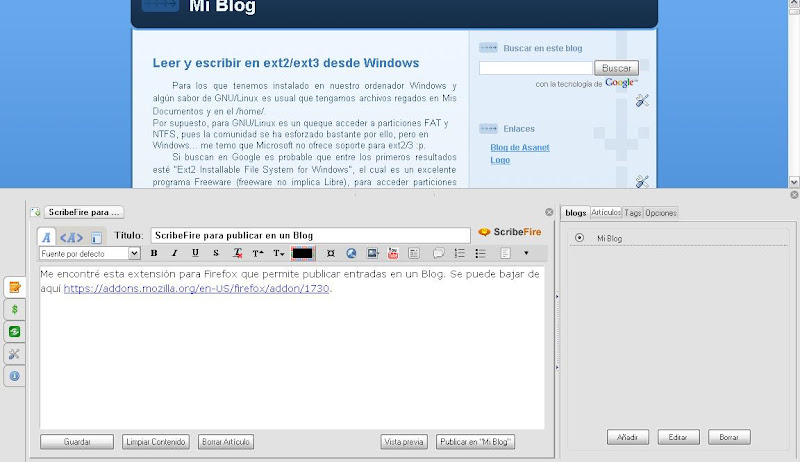
Task: Click Limpiar Contenido button
Action: (x=156, y=442)
